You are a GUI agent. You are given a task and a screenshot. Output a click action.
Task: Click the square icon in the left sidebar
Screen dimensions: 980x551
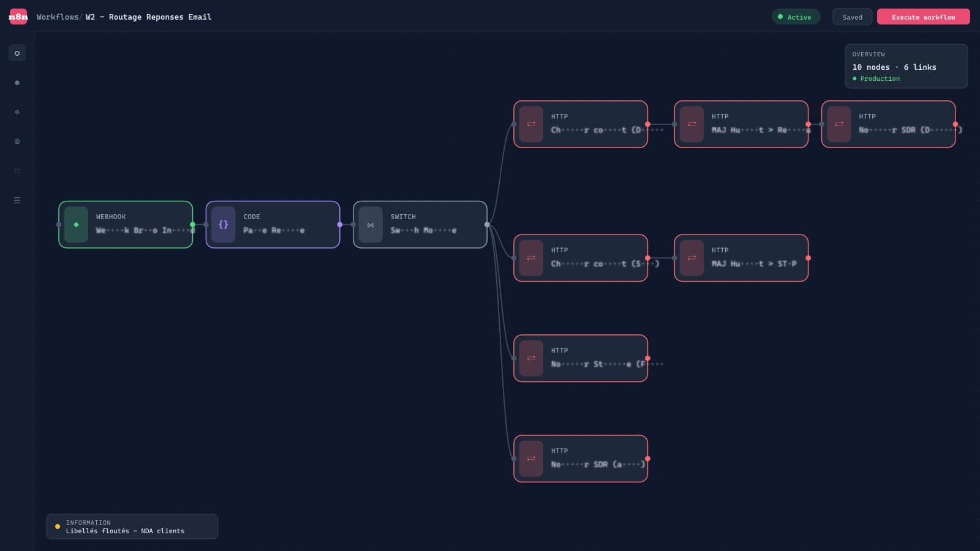[17, 171]
